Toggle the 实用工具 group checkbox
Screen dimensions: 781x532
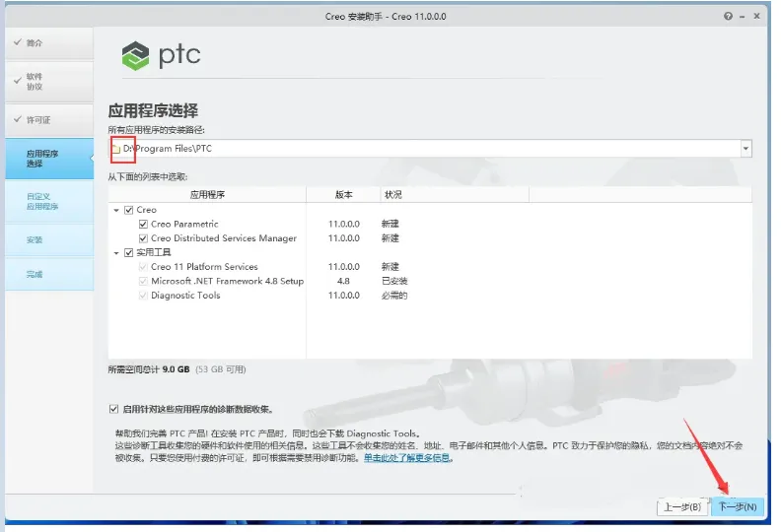point(129,252)
